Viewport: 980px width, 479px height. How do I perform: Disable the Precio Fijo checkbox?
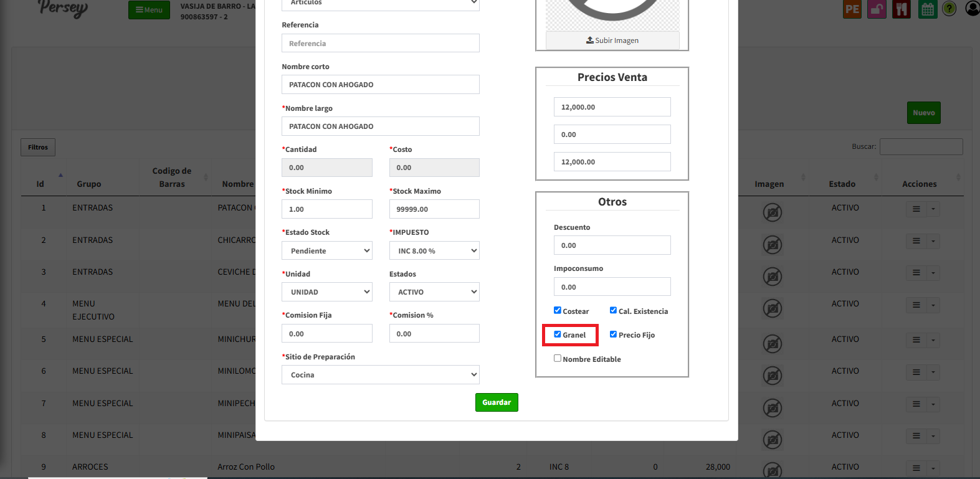click(613, 334)
